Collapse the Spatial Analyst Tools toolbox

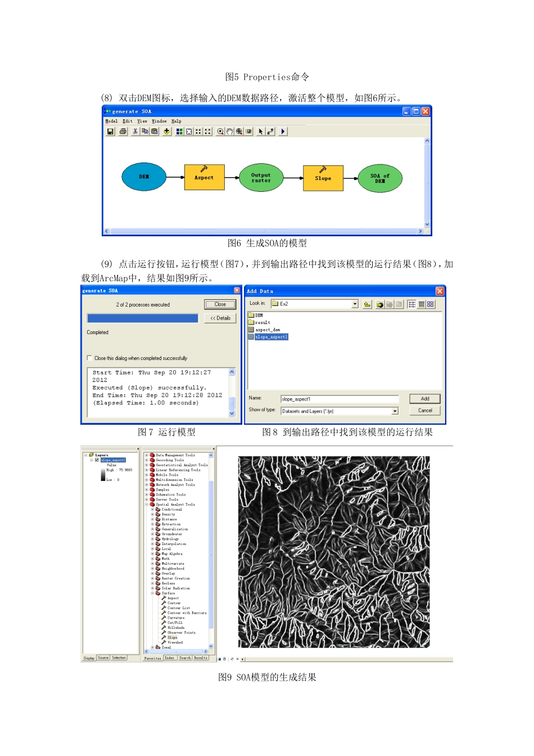tap(147, 505)
